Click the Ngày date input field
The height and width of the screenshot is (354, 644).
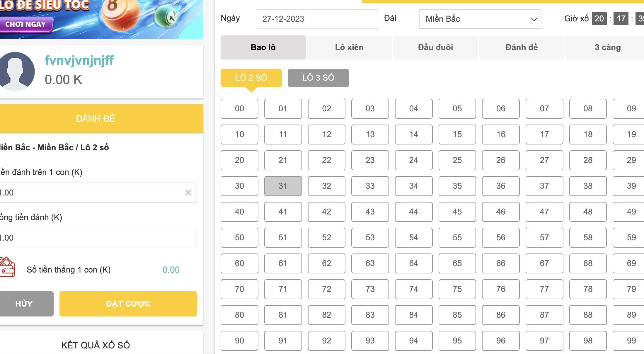click(x=316, y=19)
